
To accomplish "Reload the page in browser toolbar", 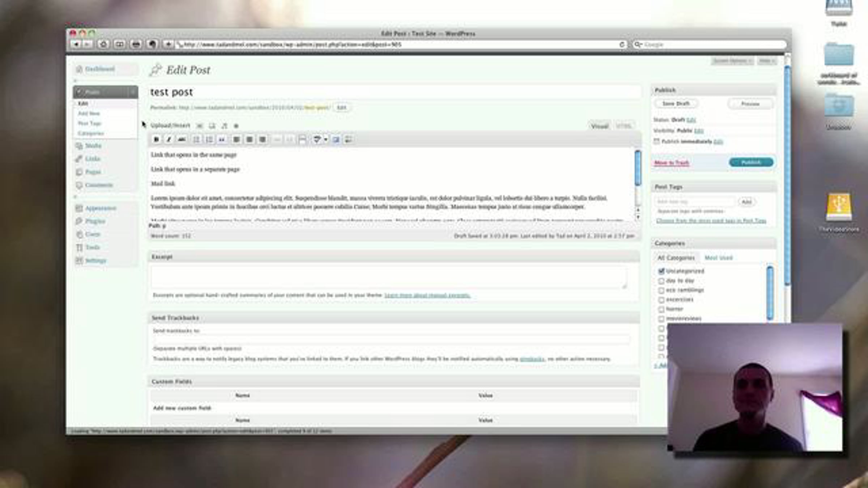I will click(x=622, y=44).
